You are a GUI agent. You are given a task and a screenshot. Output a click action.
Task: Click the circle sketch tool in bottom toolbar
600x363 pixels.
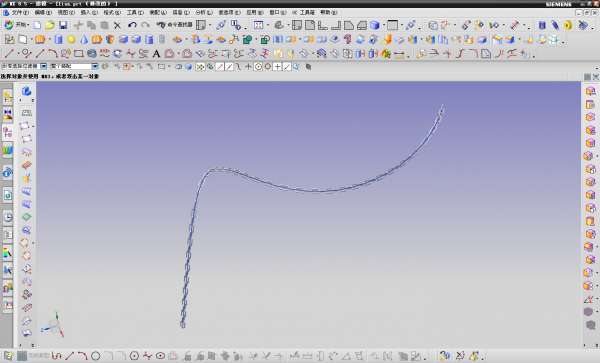(x=96, y=356)
